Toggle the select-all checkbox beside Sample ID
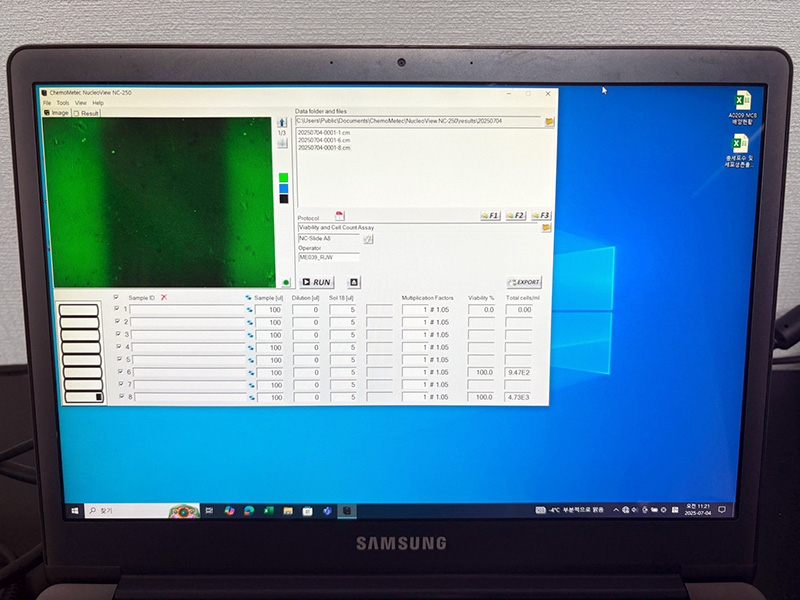Viewport: 800px width, 600px height. pos(116,298)
